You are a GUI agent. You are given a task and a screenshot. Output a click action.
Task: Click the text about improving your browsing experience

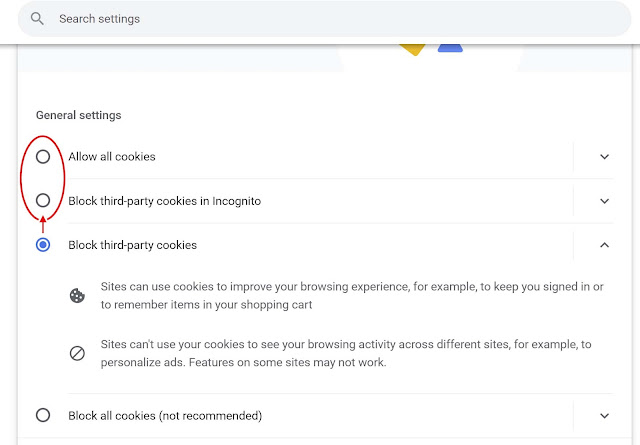351,295
